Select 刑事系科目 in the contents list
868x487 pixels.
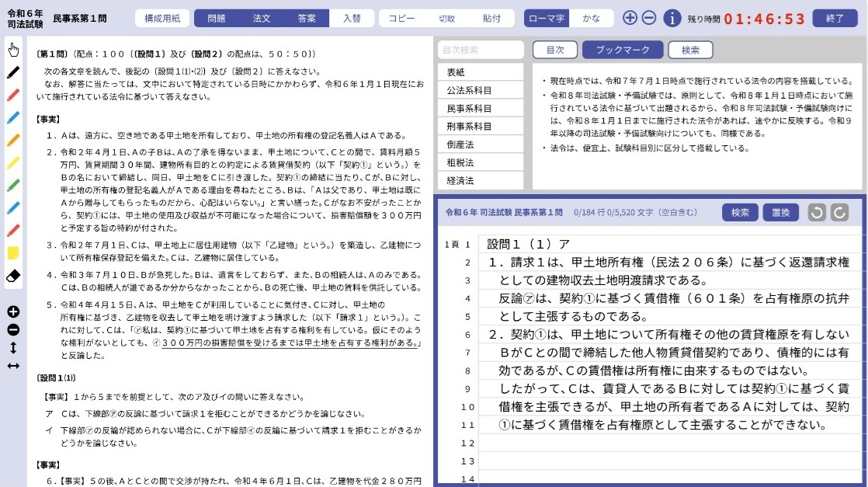(481, 127)
